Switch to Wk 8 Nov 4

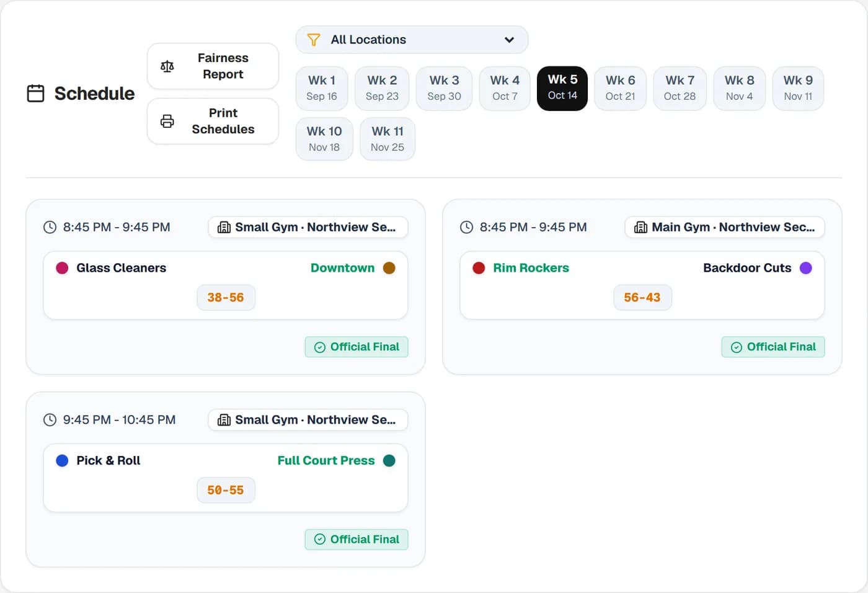point(739,88)
